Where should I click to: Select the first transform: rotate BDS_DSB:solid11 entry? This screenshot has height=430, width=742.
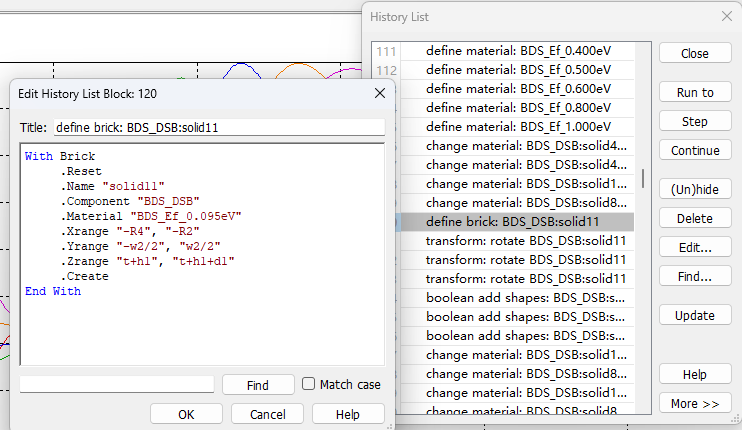tap(518, 241)
